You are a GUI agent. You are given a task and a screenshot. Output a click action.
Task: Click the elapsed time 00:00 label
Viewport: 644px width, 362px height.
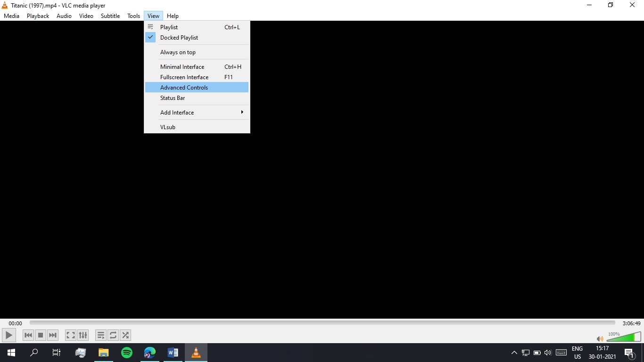[x=15, y=323]
